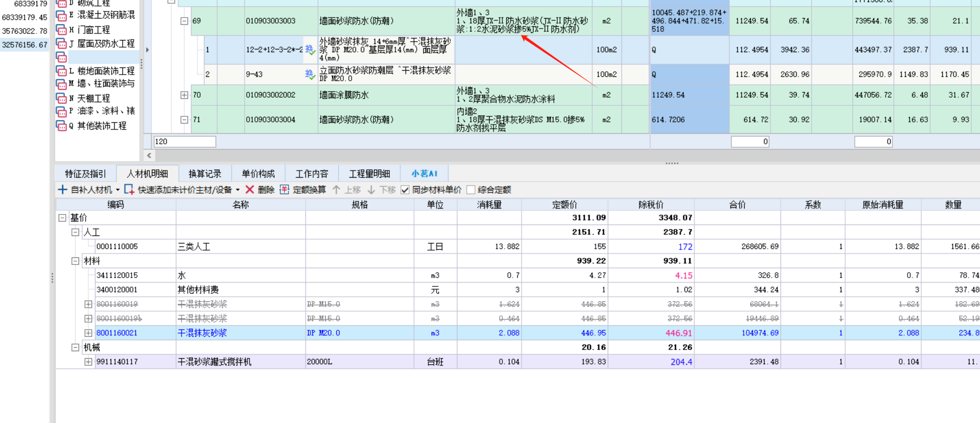Select P 油漆、涂料 node icon

point(61,111)
